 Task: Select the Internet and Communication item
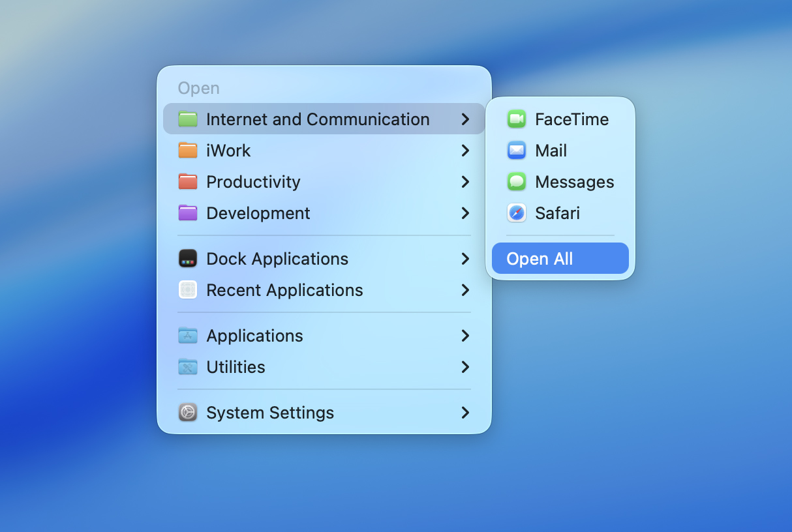click(318, 119)
